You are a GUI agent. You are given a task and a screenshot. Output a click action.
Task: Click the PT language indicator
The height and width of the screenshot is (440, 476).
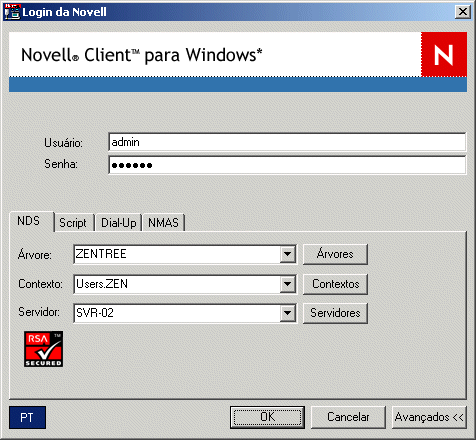pyautogui.click(x=27, y=417)
